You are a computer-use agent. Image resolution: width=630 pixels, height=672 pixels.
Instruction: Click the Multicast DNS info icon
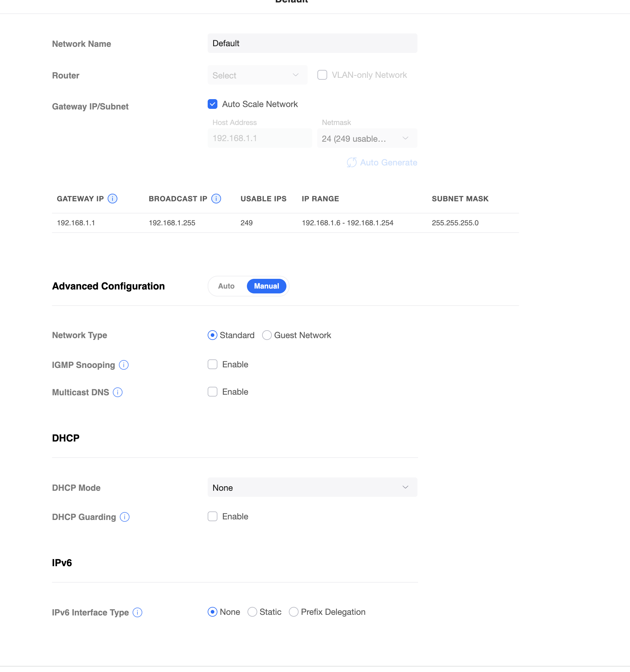pyautogui.click(x=118, y=392)
